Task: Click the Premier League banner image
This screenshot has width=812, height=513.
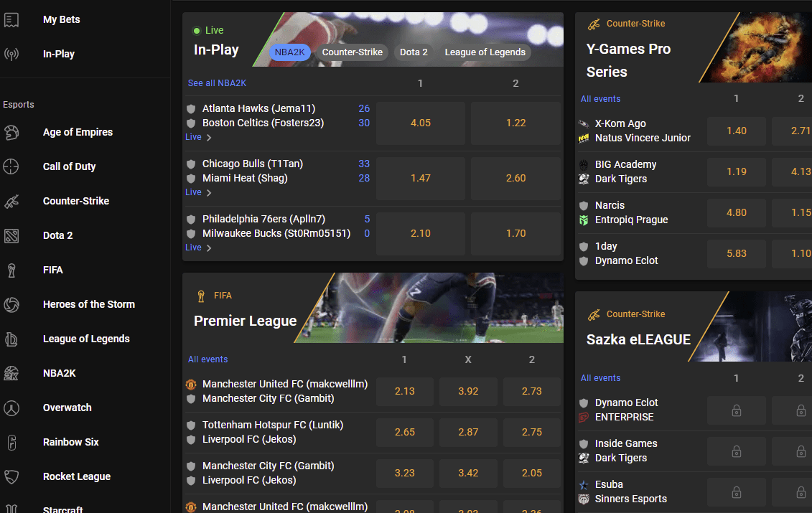Action: (x=438, y=308)
